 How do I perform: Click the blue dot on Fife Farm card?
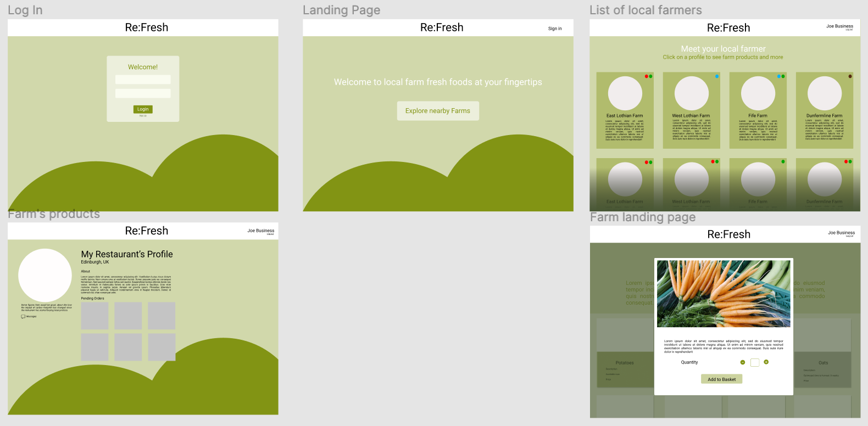[779, 76]
